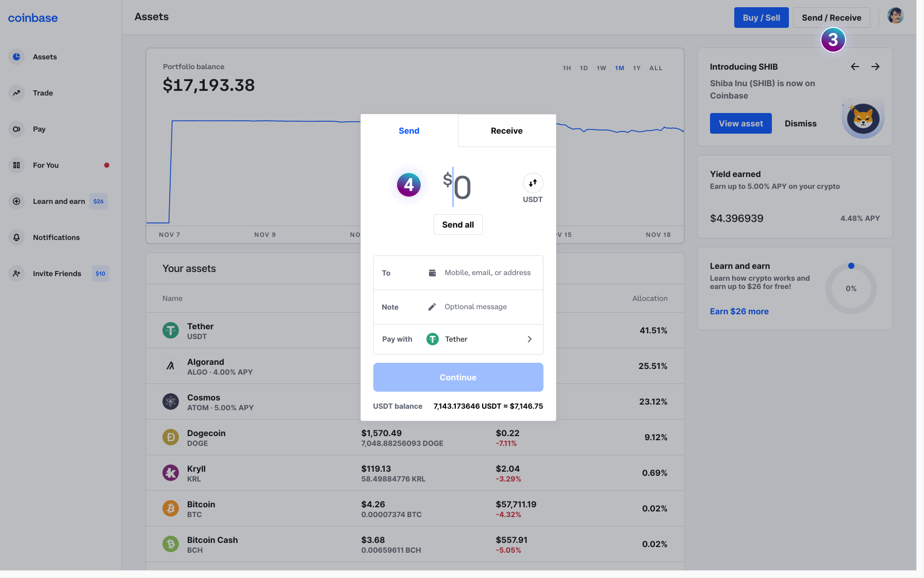Click the Dogecoin balance $1,570.49
The width and height of the screenshot is (924, 578).
tap(381, 433)
